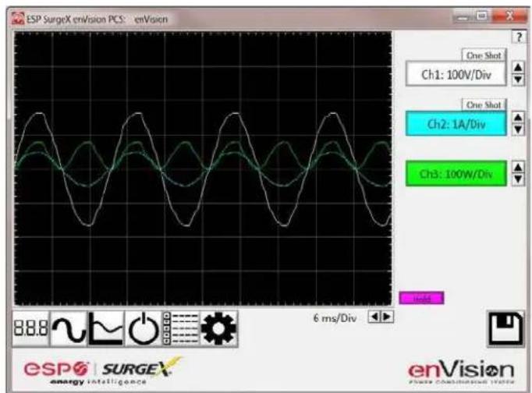Decrease Ch1 volts per division
532x393 pixels.
(518, 80)
